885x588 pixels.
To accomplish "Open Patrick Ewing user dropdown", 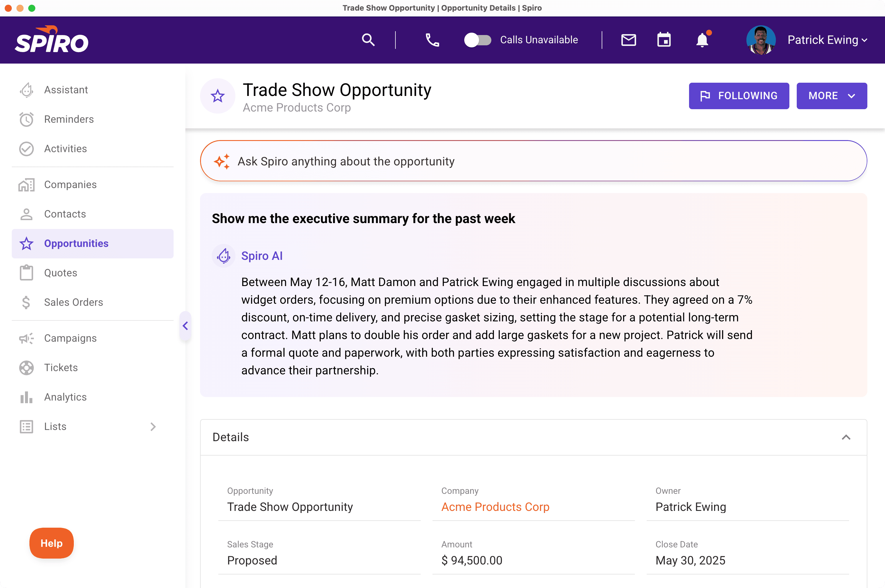I will coord(827,40).
